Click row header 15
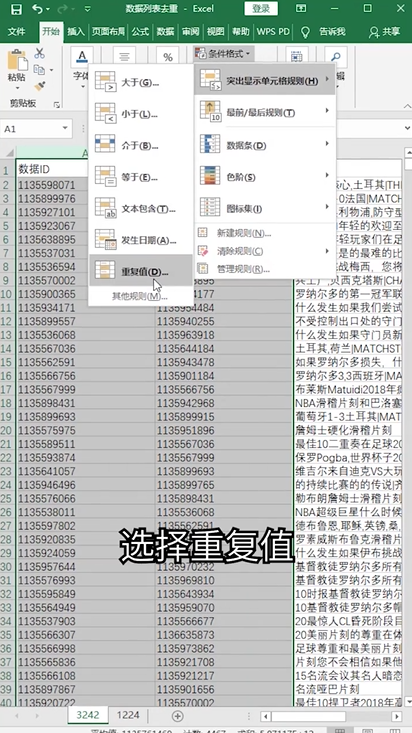Screen dimensions: 412x733 pos(7,362)
